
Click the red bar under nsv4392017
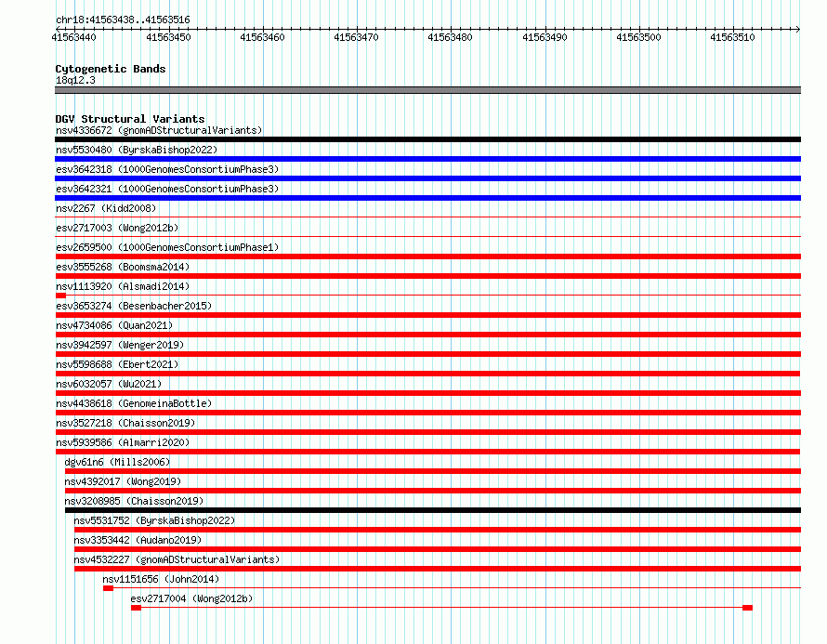click(x=432, y=491)
